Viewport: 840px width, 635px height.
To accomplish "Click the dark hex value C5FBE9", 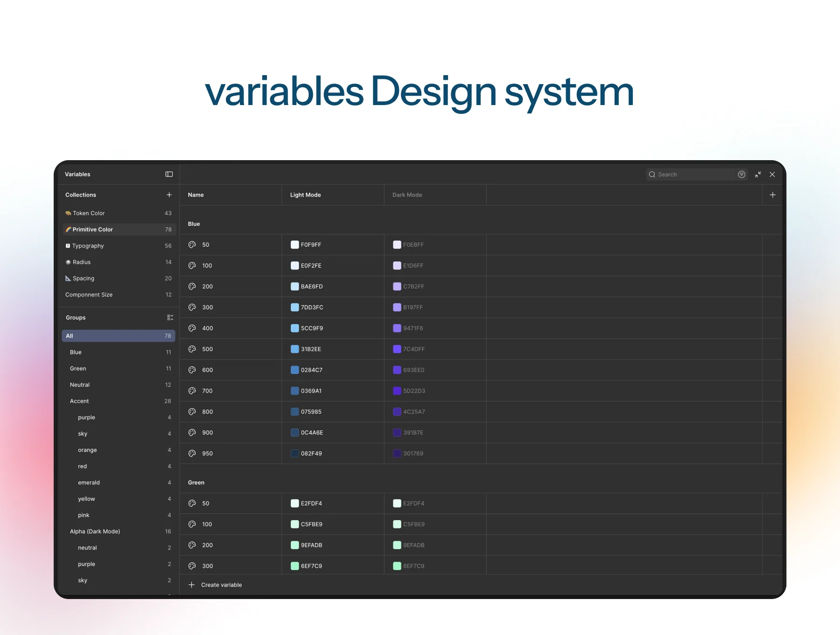I will coord(414,524).
